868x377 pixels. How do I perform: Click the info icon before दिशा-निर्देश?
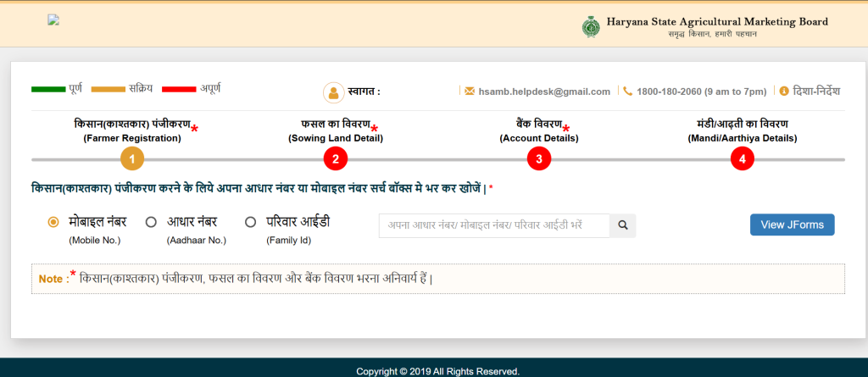click(x=784, y=91)
